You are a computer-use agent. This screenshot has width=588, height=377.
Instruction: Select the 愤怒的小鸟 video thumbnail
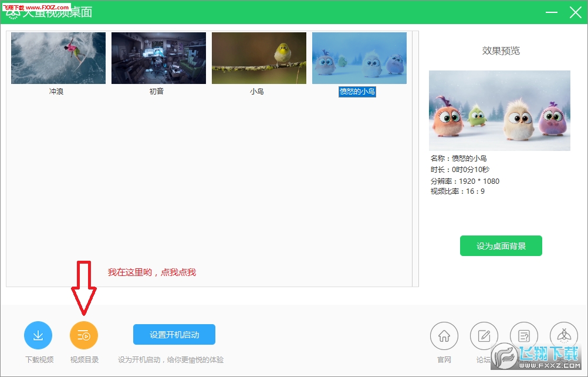click(x=359, y=58)
